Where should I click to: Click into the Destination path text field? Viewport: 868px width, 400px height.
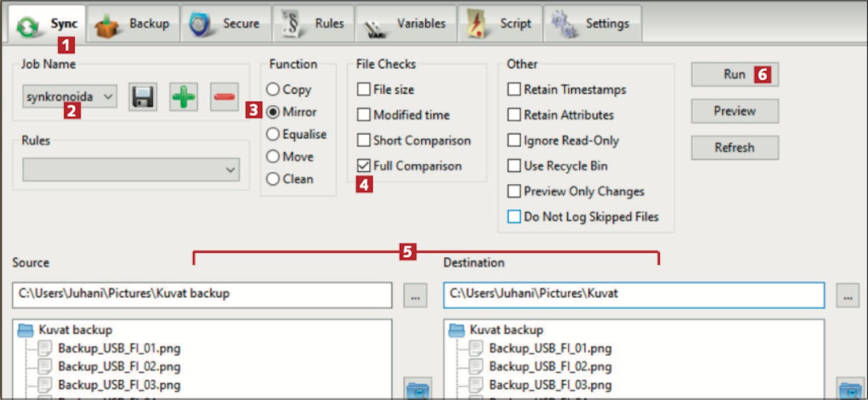click(x=633, y=294)
